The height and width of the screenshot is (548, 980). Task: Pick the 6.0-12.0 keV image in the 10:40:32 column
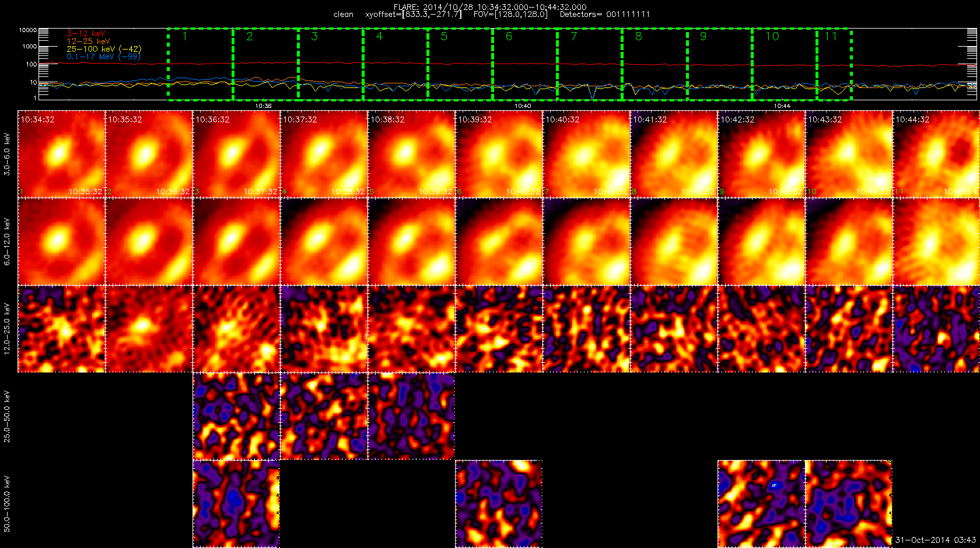coord(586,241)
